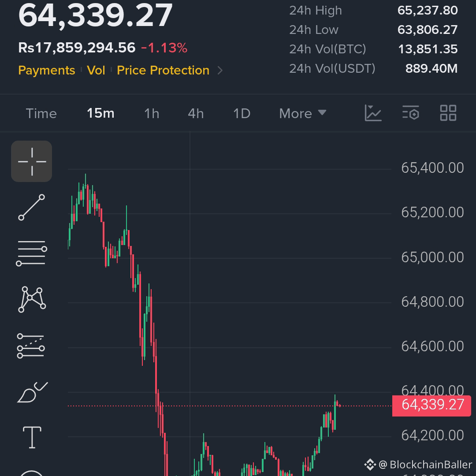Switch to the Time chart view
The image size is (476, 476).
pyautogui.click(x=41, y=114)
